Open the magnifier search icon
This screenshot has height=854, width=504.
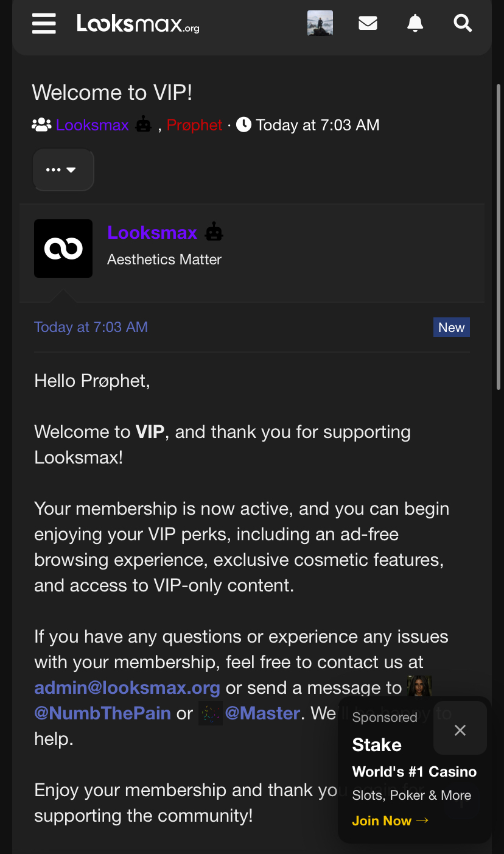463,24
